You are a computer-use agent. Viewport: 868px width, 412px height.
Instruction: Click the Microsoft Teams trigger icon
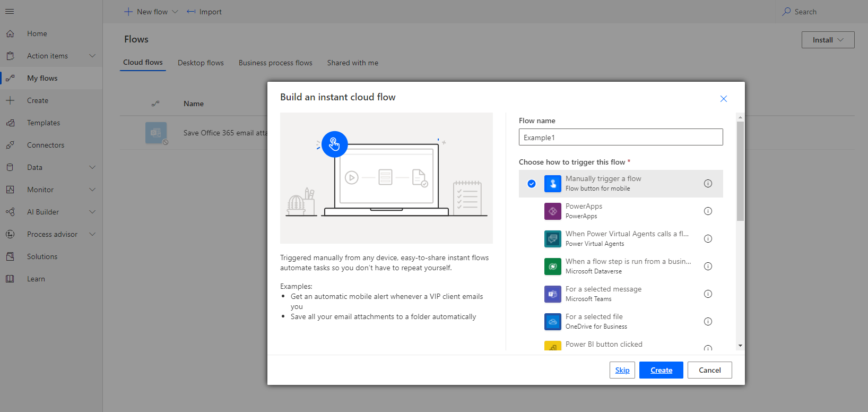pos(553,294)
